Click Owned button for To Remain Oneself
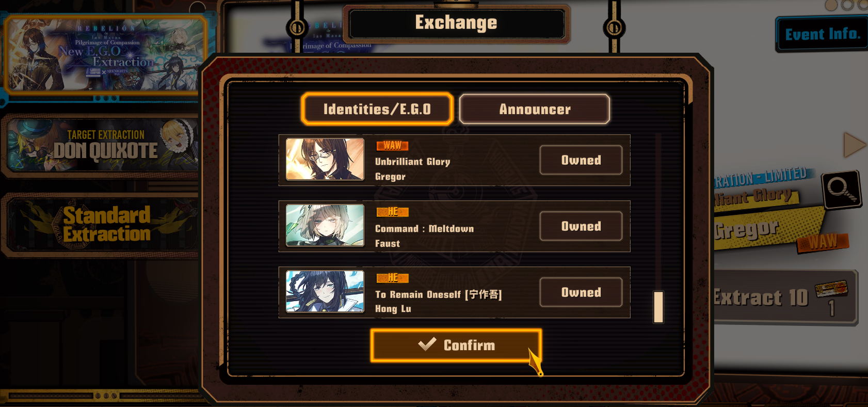This screenshot has width=868, height=407. click(581, 292)
